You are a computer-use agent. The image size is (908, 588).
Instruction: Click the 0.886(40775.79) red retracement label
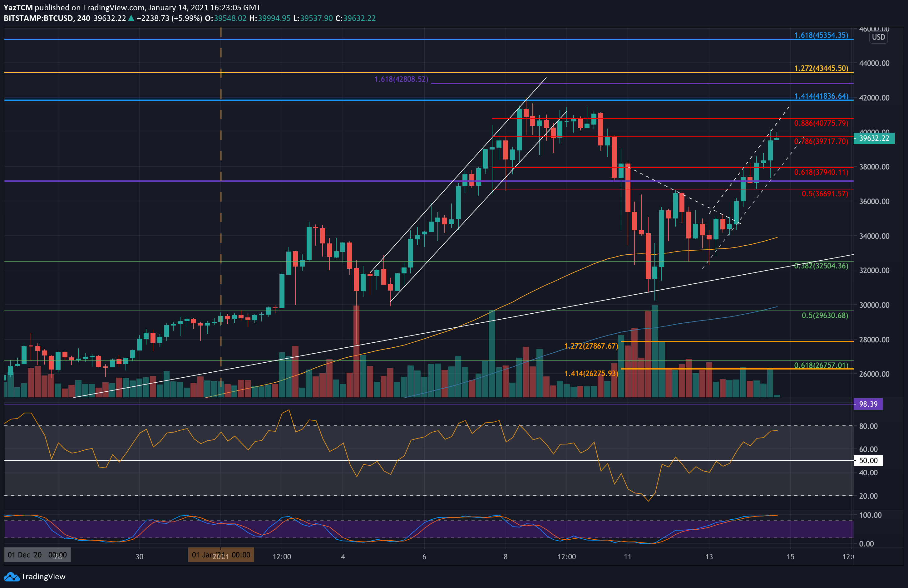821,123
